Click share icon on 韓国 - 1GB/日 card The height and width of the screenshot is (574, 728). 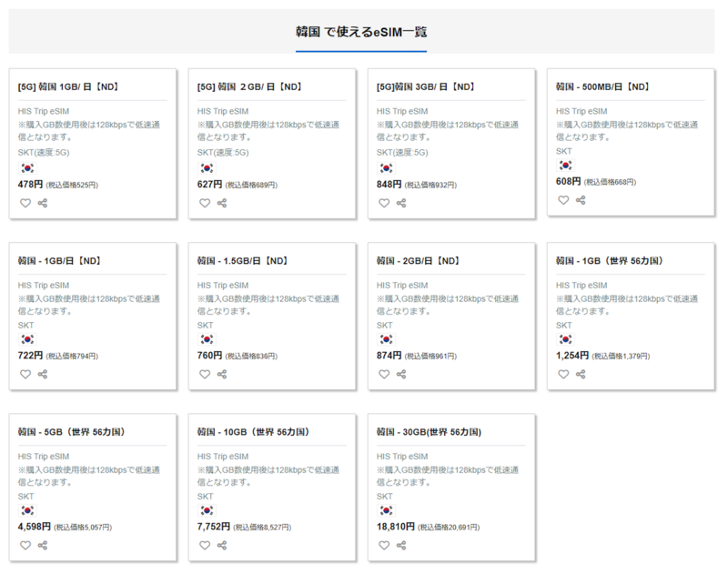pyautogui.click(x=43, y=374)
